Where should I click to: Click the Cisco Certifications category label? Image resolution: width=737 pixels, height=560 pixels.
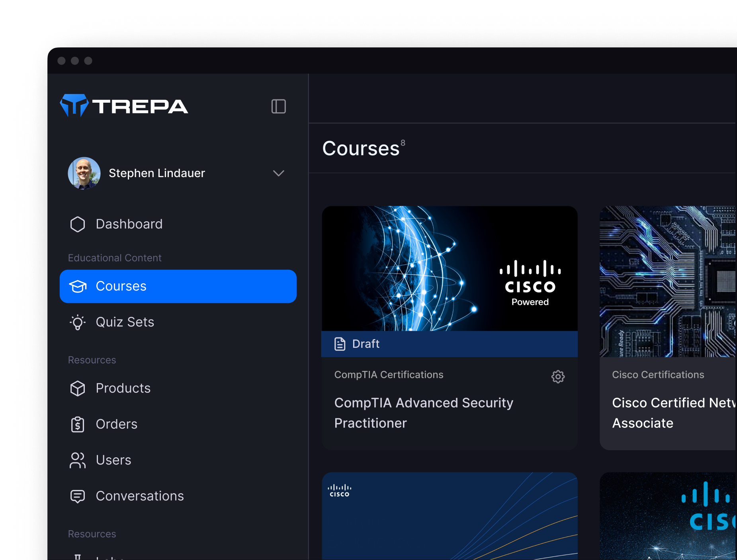[x=658, y=375]
